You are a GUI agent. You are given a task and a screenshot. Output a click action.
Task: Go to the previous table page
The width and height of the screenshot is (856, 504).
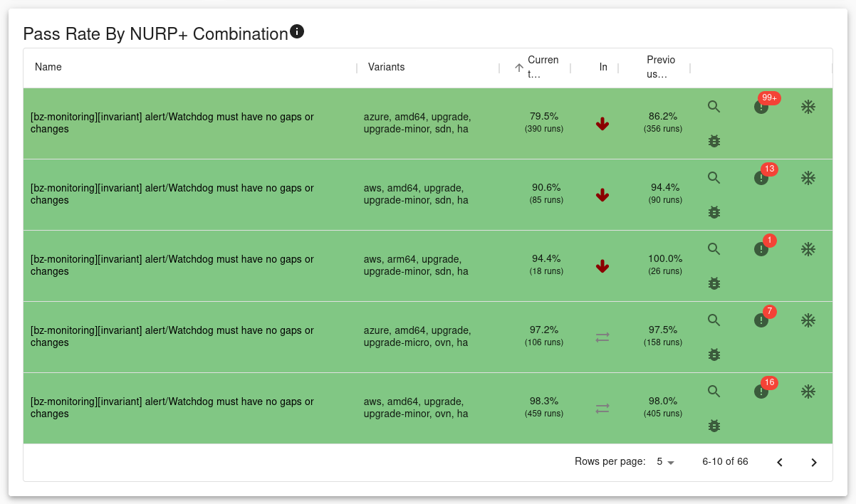pyautogui.click(x=780, y=462)
